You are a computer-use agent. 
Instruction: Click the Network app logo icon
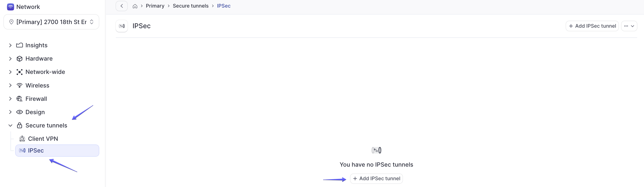[10, 7]
